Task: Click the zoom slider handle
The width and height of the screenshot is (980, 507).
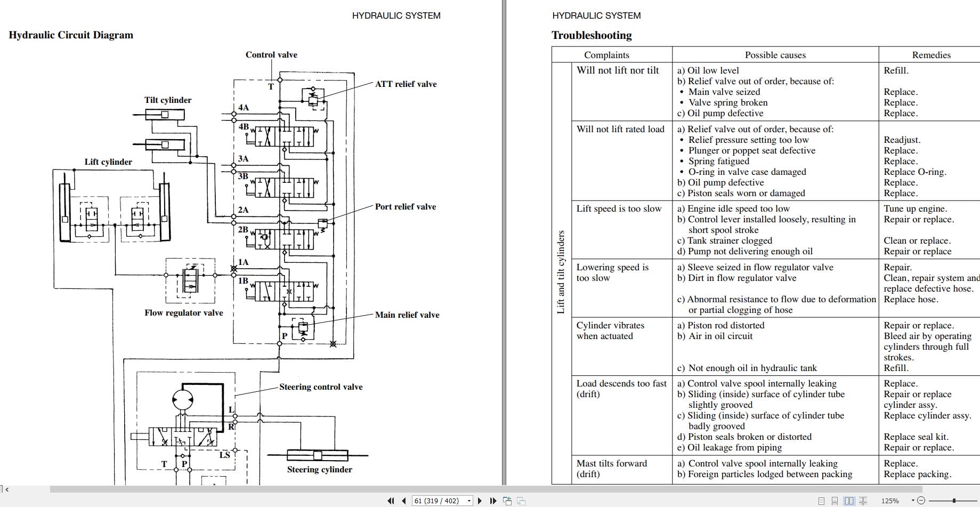Action: coord(954,501)
